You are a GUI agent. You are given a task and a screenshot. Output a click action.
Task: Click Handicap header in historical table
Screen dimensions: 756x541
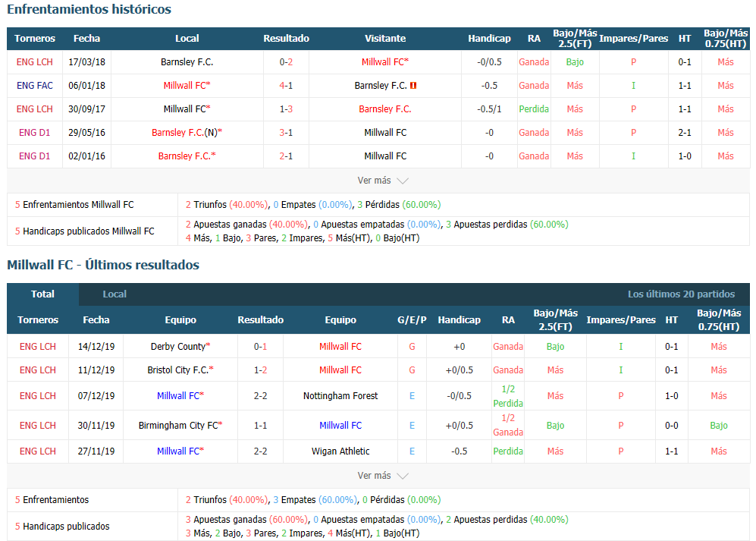(x=489, y=39)
